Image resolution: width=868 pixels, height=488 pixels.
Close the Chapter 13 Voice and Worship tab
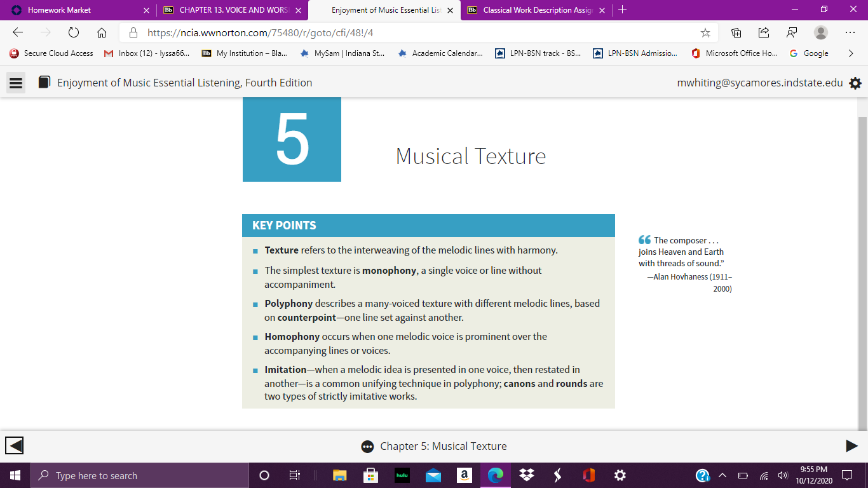point(298,10)
